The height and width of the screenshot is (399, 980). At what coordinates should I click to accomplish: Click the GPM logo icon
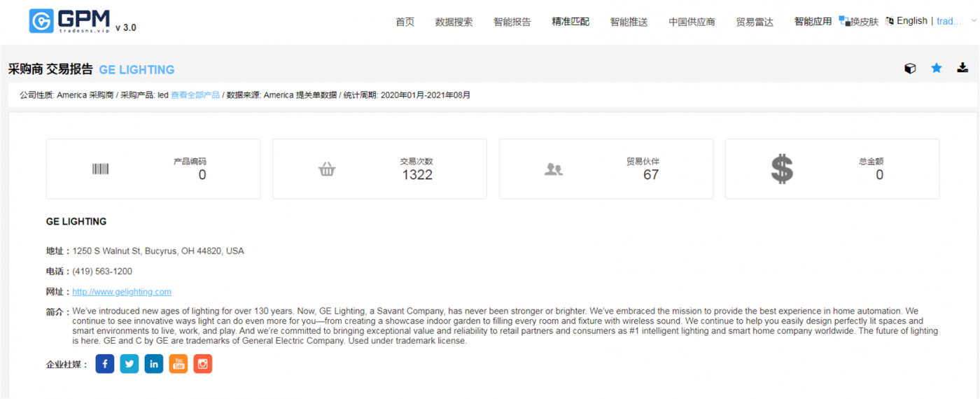coord(41,21)
